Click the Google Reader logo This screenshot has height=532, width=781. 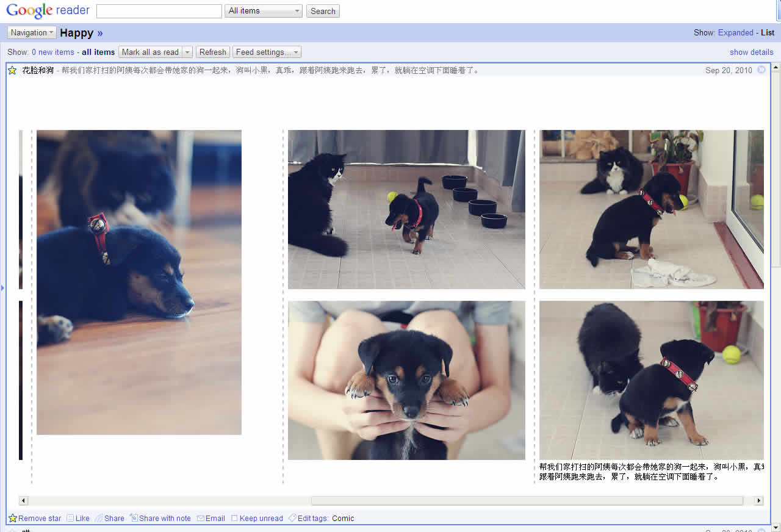[48, 11]
